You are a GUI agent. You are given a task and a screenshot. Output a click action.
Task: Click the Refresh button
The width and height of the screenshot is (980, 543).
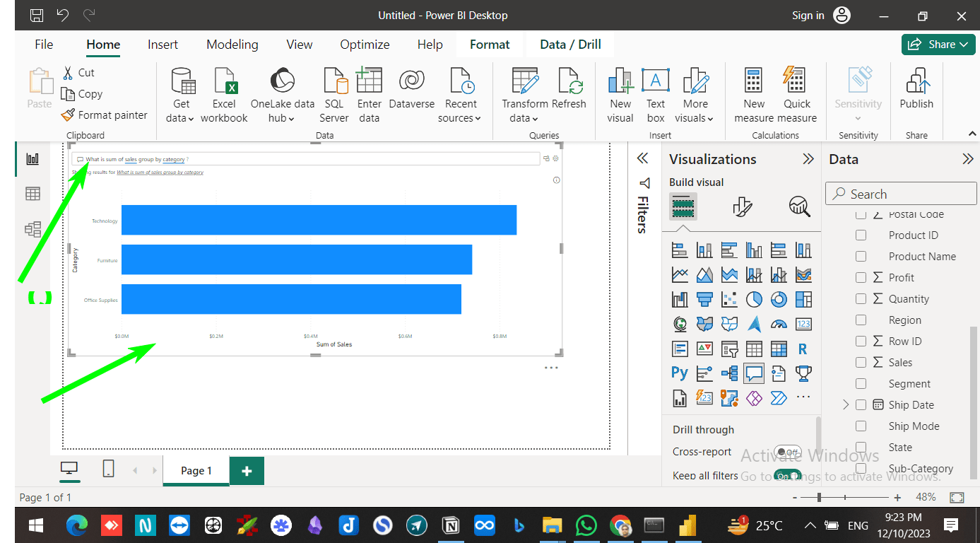[569, 89]
